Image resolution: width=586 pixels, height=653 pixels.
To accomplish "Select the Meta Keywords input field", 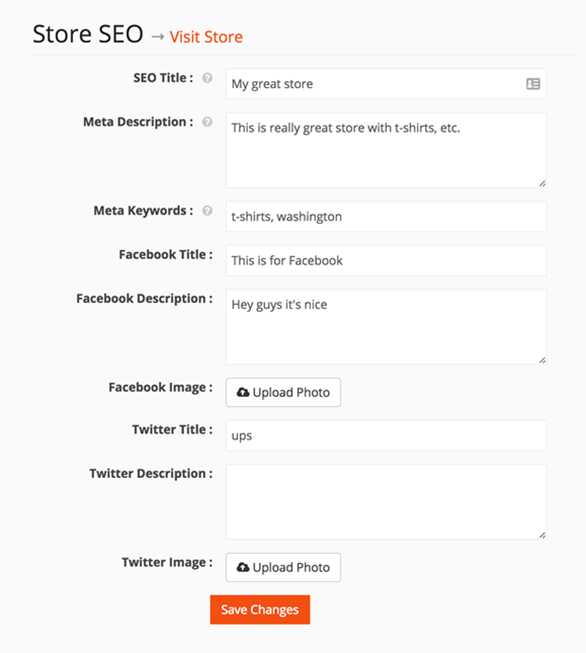I will pyautogui.click(x=386, y=217).
